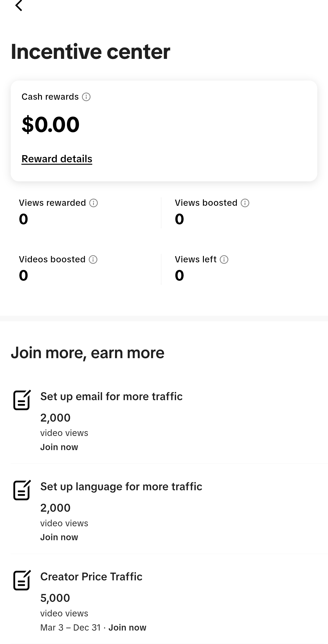The image size is (328, 644).
Task: Open the 'Set up email for more traffic' title
Action: [111, 396]
